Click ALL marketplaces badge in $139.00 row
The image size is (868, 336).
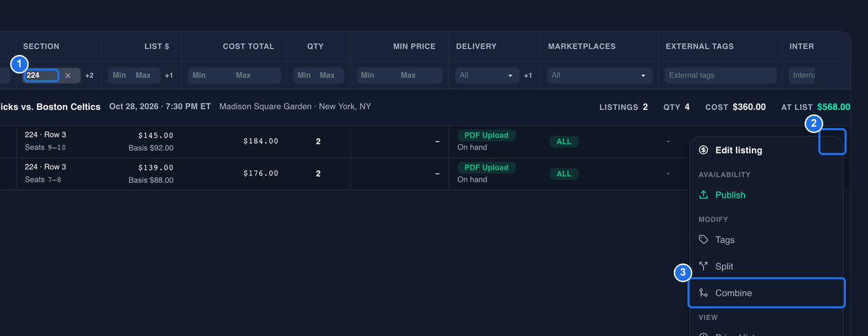[564, 173]
